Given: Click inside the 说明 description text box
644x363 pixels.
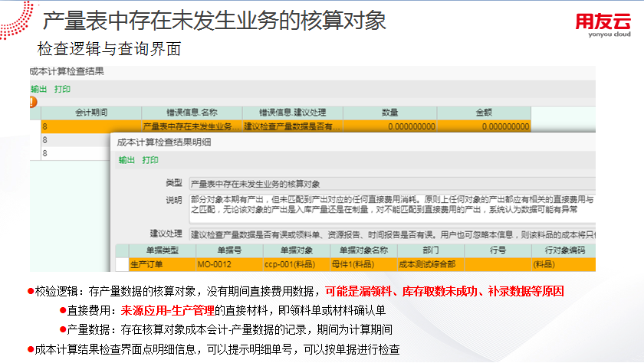Looking at the screenshot, I should (391, 204).
